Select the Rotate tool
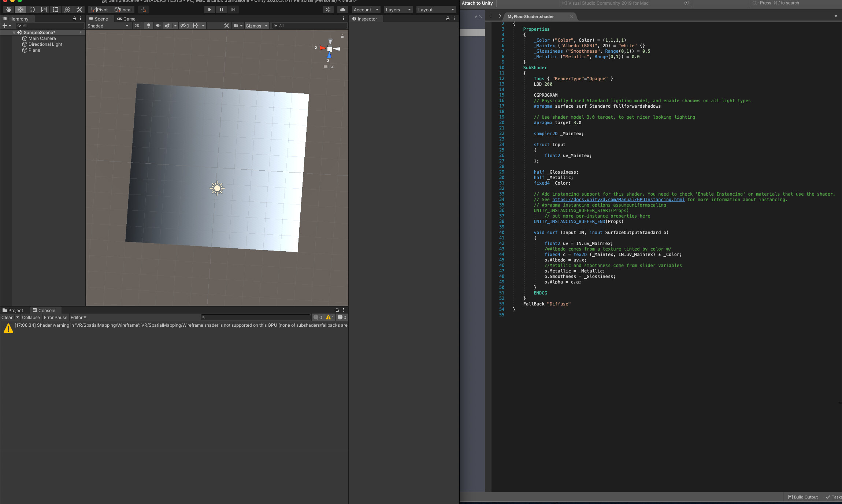This screenshot has height=504, width=842. click(x=32, y=10)
